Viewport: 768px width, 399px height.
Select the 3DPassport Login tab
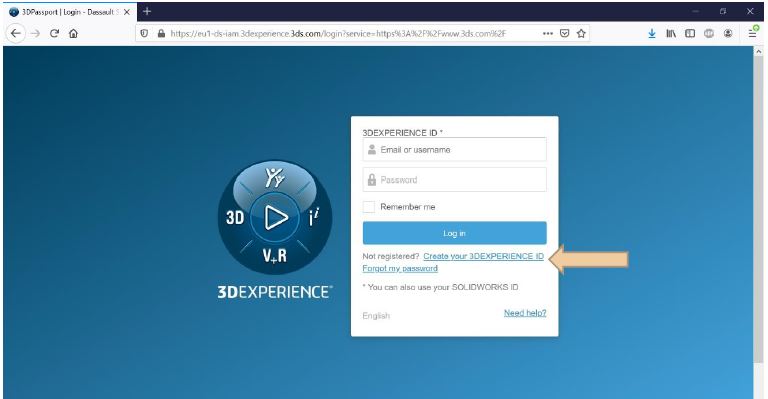pos(69,12)
